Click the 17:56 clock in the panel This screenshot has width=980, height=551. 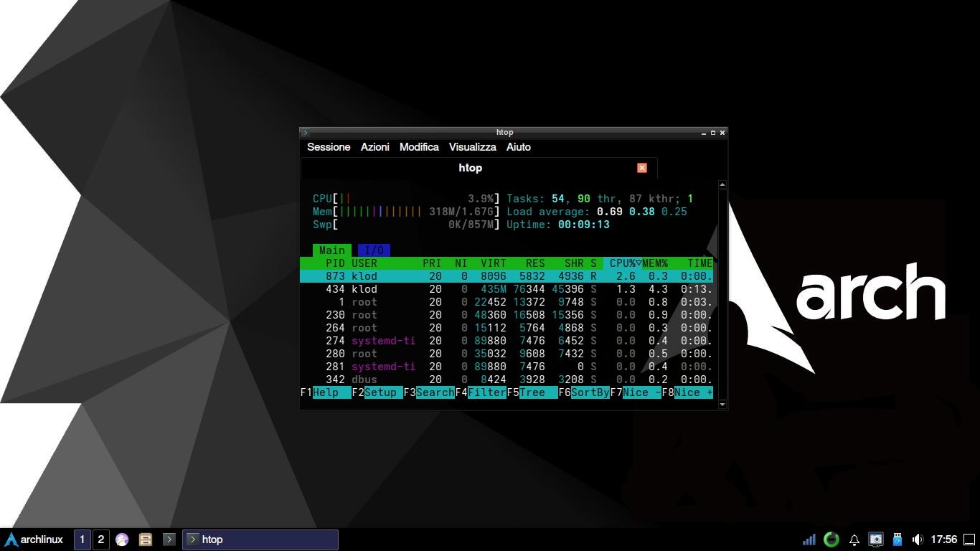(x=944, y=540)
